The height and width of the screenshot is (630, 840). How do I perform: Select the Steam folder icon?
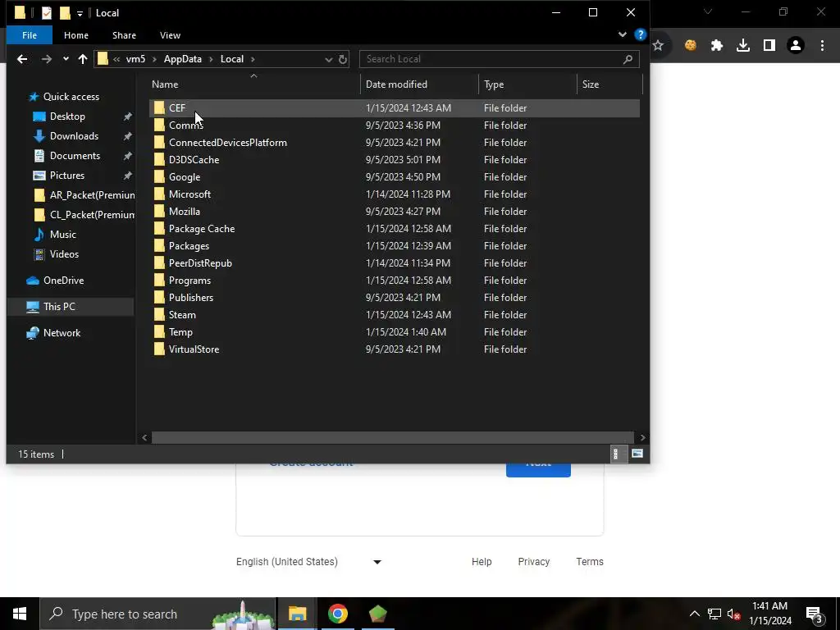[x=159, y=314]
